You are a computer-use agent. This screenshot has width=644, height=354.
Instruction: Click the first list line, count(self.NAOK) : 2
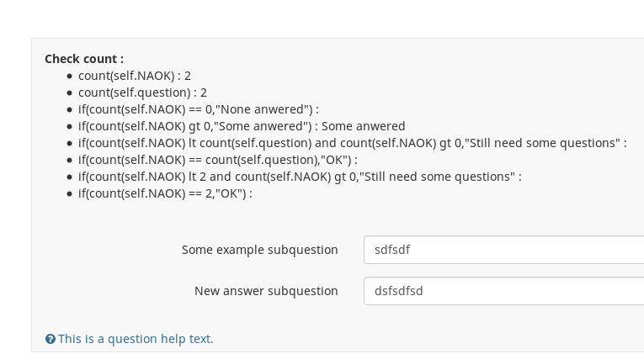(135, 76)
